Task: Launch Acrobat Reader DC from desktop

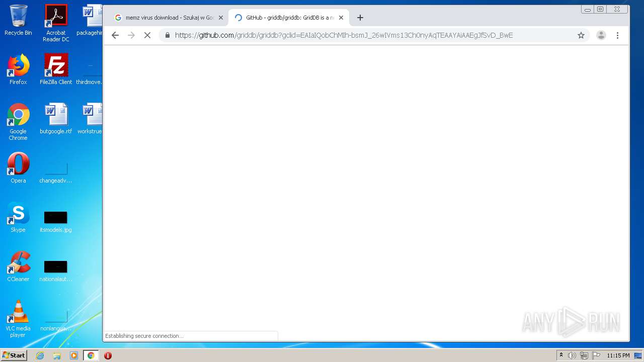Action: coord(56,23)
